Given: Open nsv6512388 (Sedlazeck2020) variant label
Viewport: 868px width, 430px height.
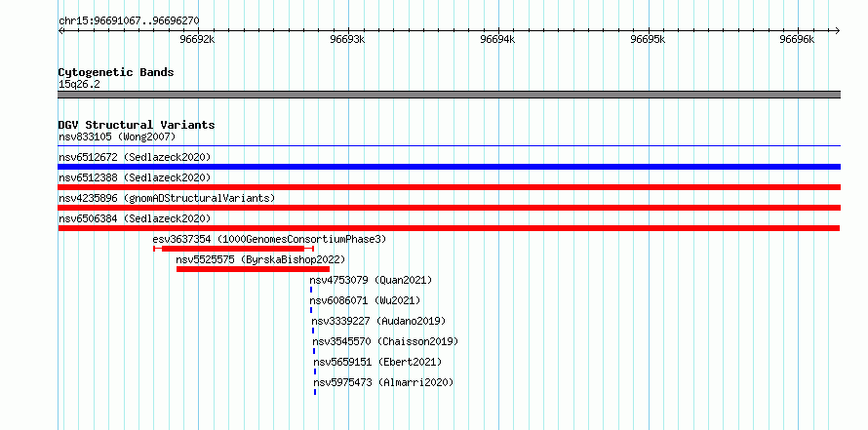Looking at the screenshot, I should tap(135, 177).
